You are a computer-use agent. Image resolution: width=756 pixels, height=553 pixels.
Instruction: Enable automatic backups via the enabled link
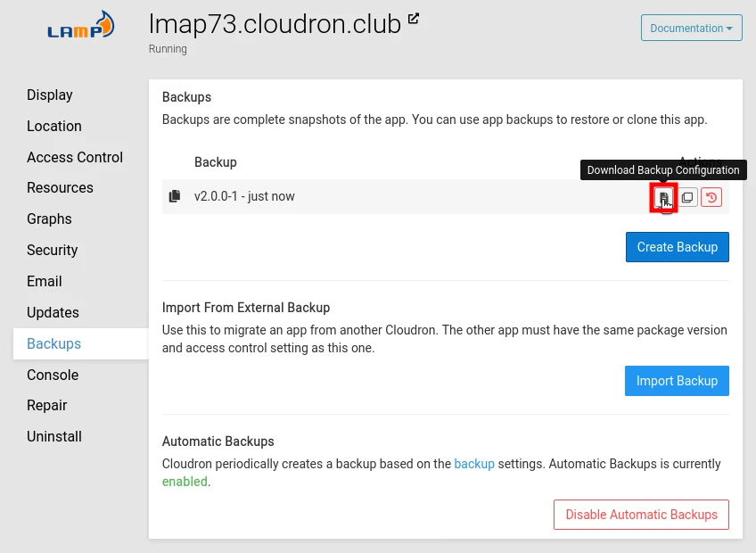pos(185,481)
